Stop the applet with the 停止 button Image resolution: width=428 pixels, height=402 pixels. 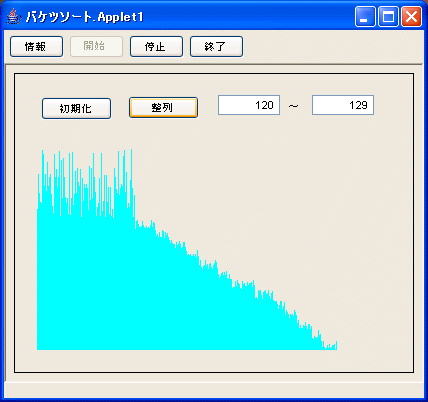(x=156, y=47)
